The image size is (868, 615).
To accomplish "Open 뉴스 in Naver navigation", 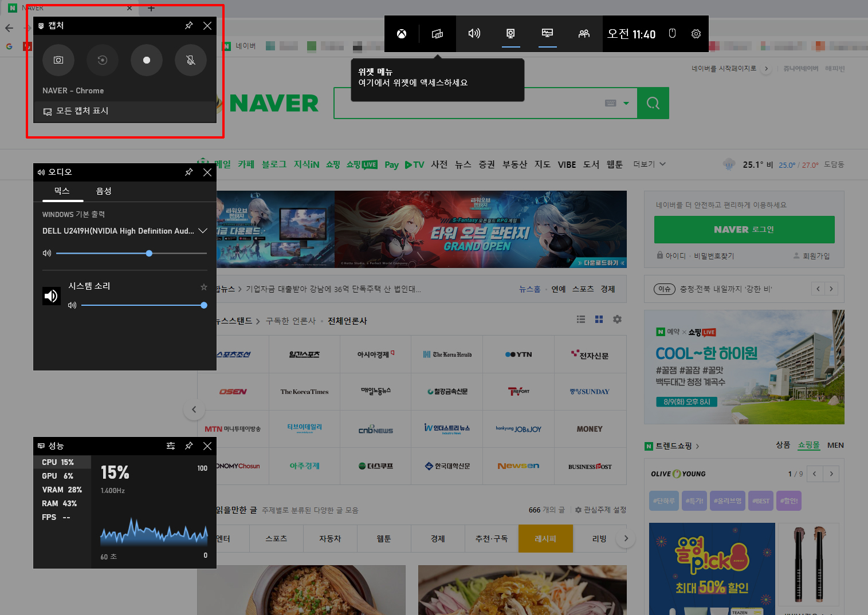I will click(463, 164).
